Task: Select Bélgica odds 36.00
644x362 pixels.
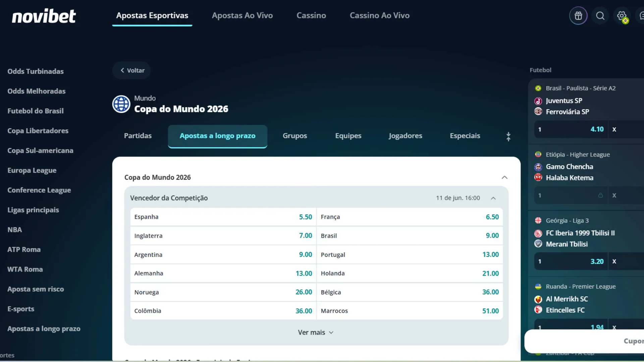Action: point(410,292)
